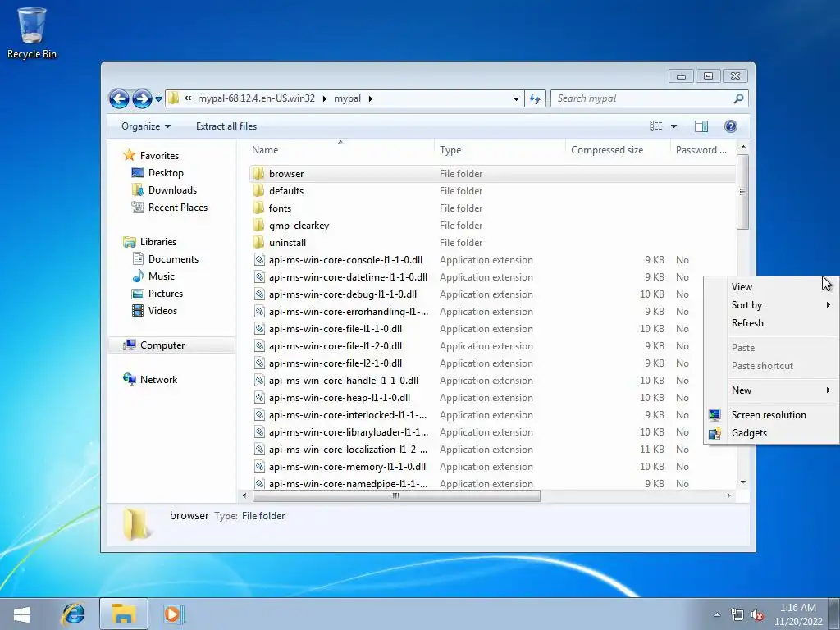Go back with the Back arrow button
This screenshot has width=840, height=630.
coord(119,98)
